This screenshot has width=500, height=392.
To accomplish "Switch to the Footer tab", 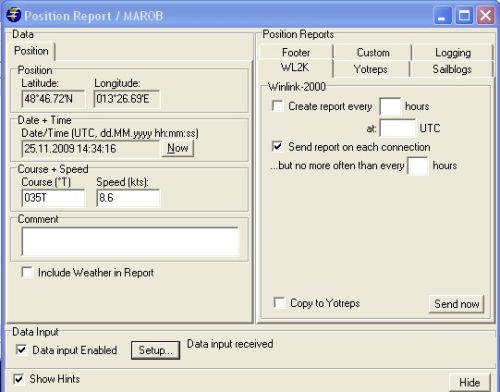I will [x=296, y=52].
